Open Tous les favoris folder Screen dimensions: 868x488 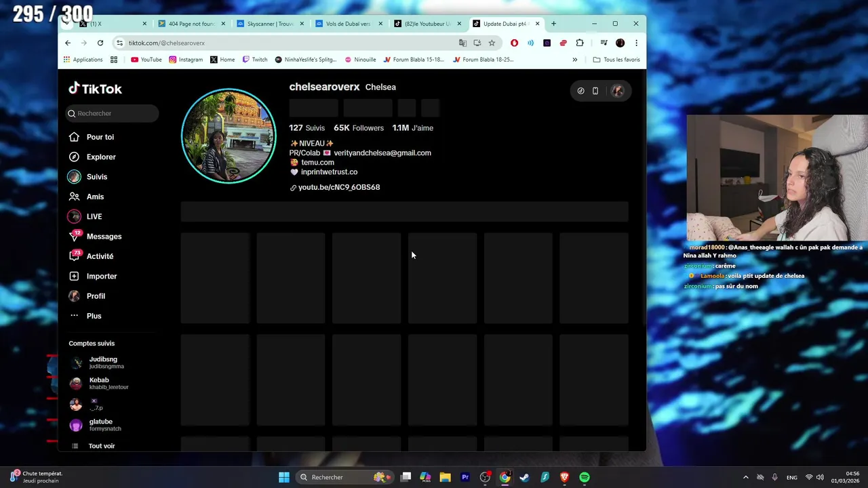pos(616,60)
